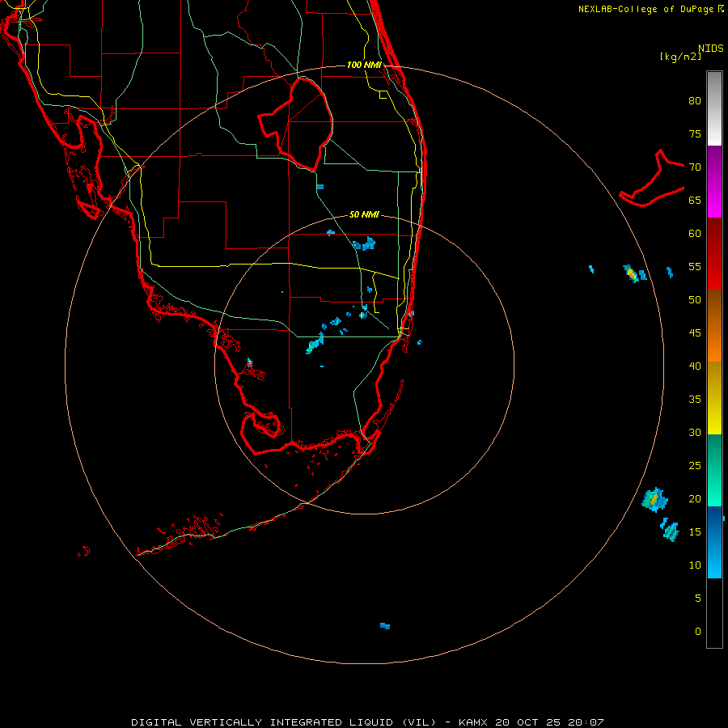Click the NIDS label above the color scale
Screen dimensions: 728x728
coord(711,48)
